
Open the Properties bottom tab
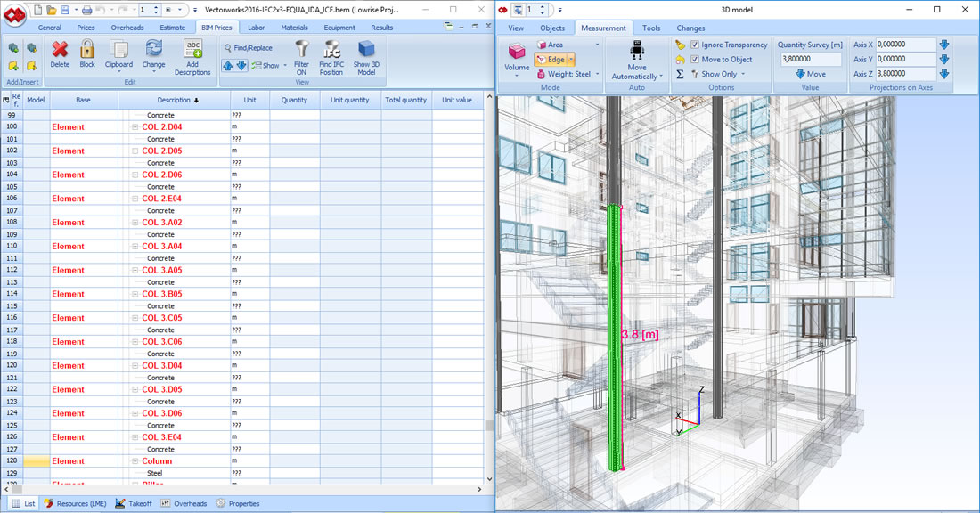pos(238,503)
